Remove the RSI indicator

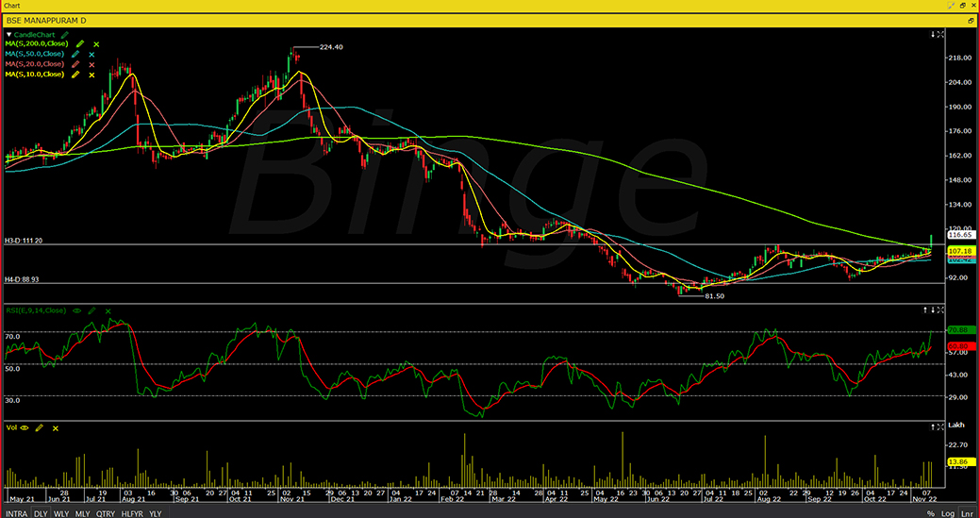(x=108, y=310)
